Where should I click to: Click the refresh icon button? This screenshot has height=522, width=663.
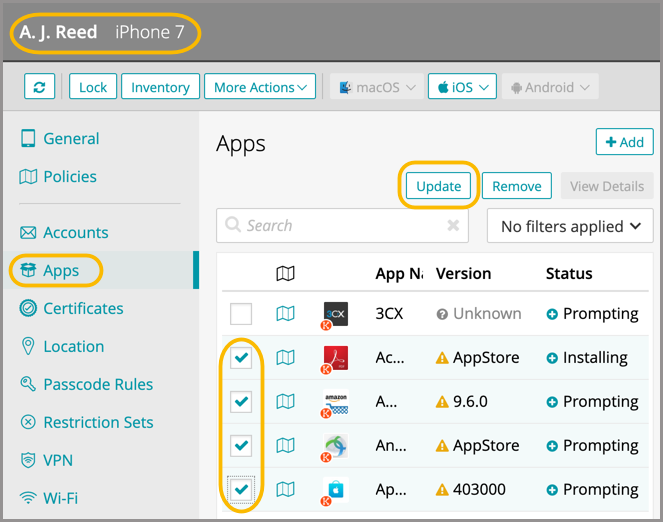[40, 87]
